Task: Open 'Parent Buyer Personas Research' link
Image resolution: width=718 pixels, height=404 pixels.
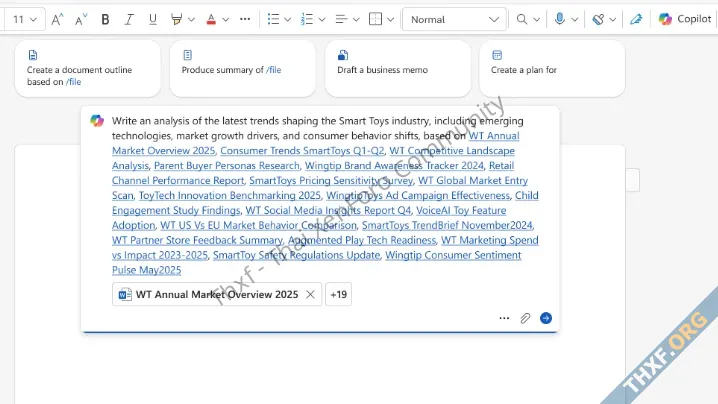Action: [x=227, y=166]
